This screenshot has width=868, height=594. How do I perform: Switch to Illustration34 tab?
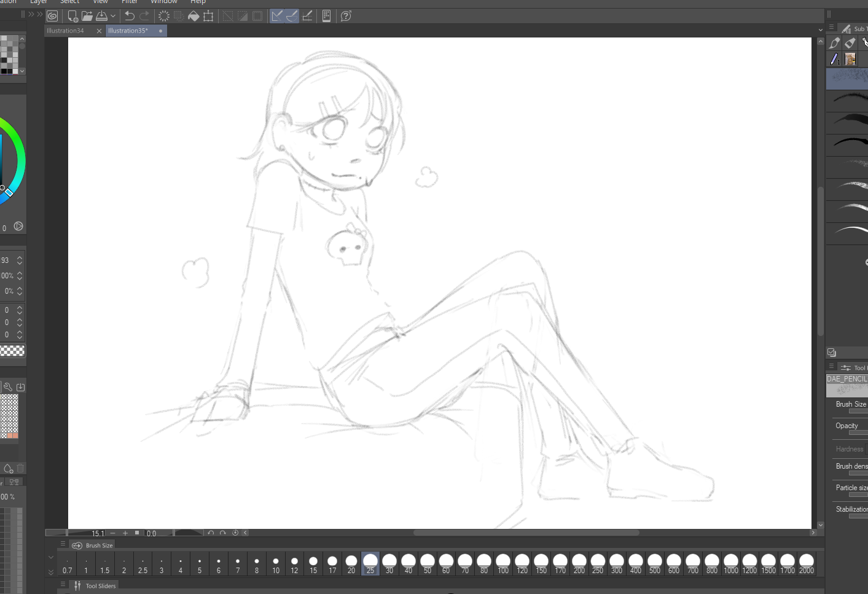[65, 31]
